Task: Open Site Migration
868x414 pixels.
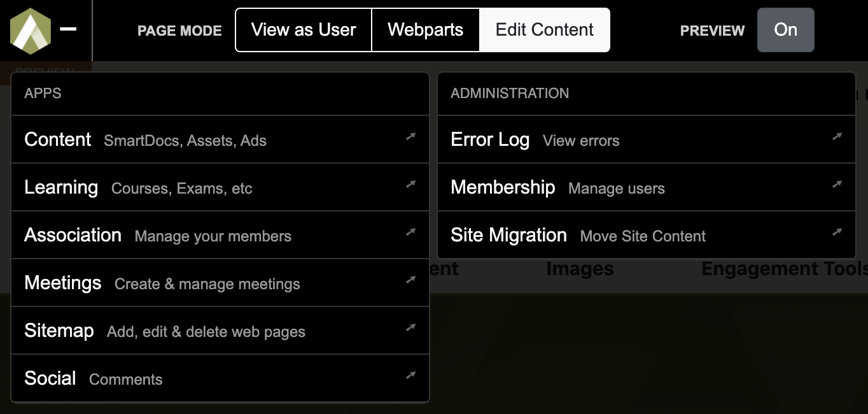Action: (647, 235)
